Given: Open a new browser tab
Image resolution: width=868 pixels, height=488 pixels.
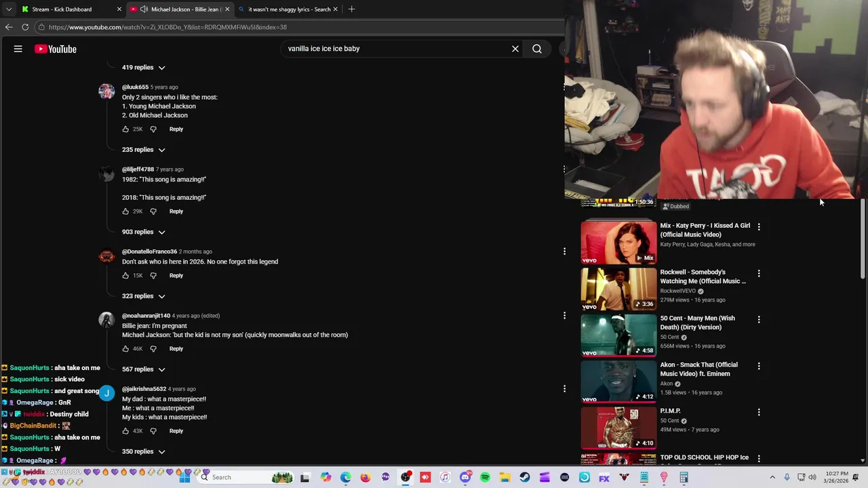Looking at the screenshot, I should point(351,9).
